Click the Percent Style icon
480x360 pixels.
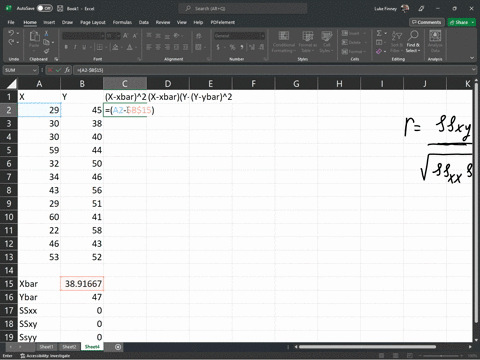pyautogui.click(x=232, y=47)
